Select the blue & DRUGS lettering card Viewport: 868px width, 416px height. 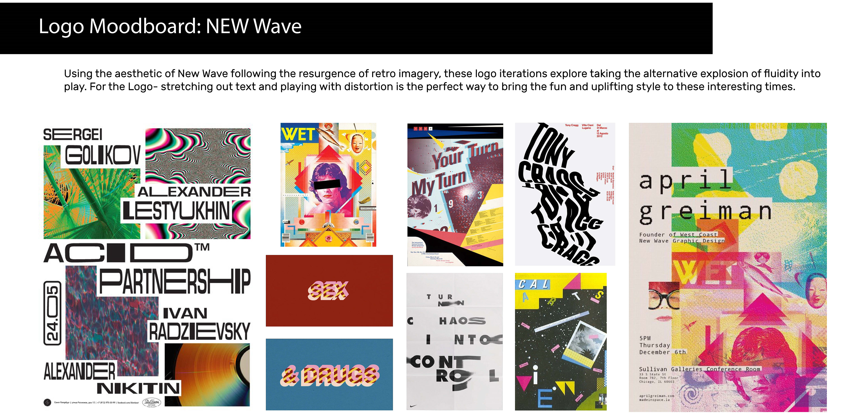point(329,374)
